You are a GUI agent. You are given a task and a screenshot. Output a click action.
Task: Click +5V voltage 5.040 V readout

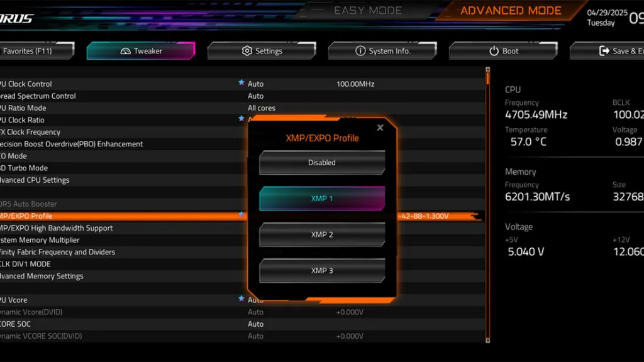click(x=526, y=251)
